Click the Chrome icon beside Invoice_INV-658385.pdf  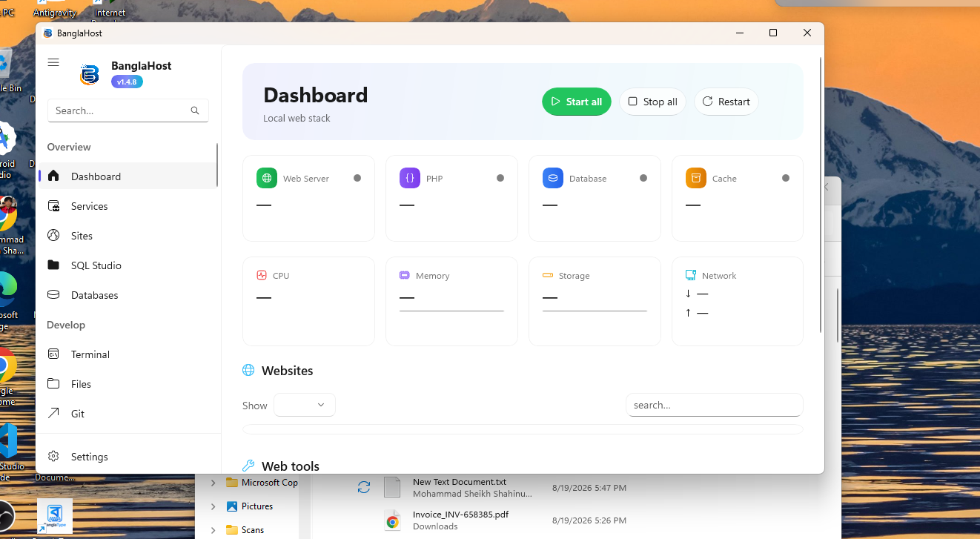point(392,522)
